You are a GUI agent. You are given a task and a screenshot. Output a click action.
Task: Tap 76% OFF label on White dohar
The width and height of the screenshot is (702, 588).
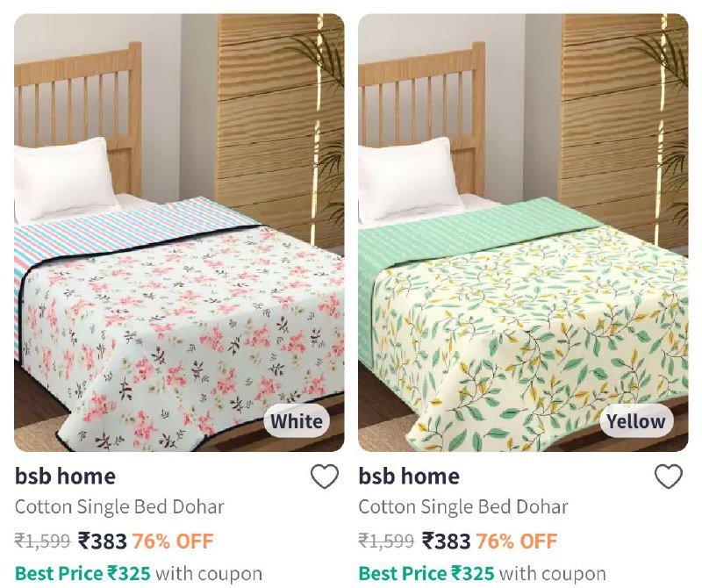point(172,541)
